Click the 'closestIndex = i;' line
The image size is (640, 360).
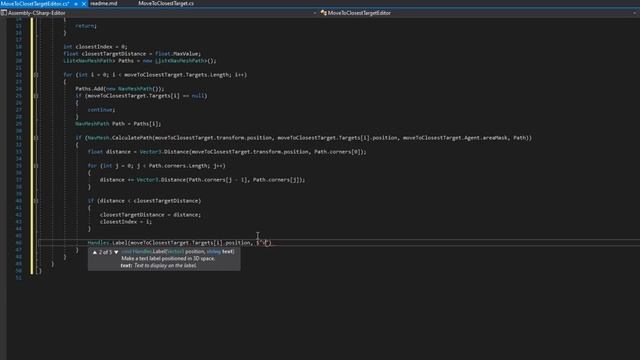(126, 222)
